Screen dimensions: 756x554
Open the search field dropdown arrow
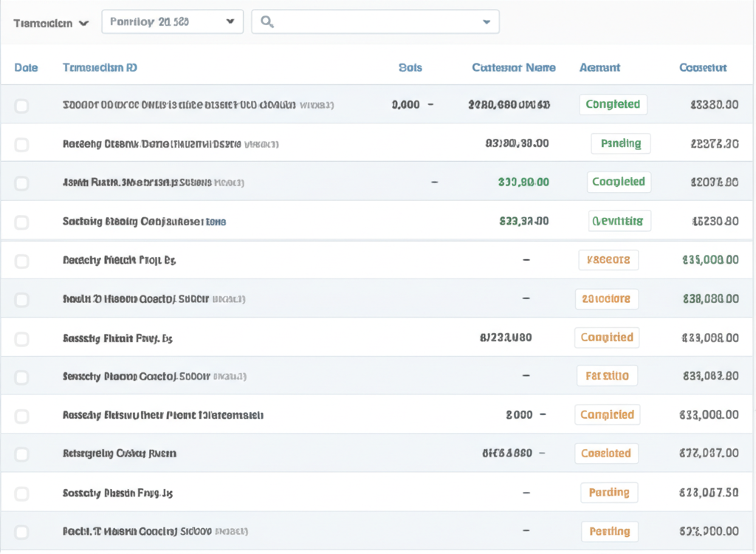(x=487, y=21)
